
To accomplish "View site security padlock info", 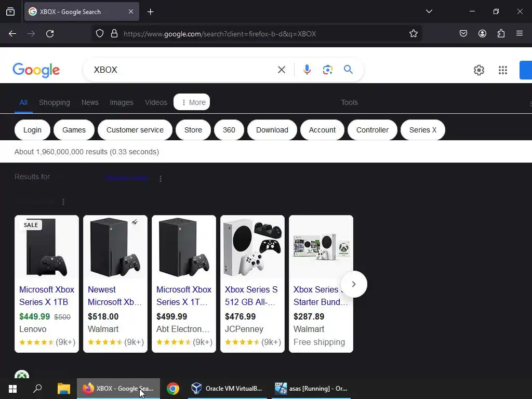I will [114, 34].
